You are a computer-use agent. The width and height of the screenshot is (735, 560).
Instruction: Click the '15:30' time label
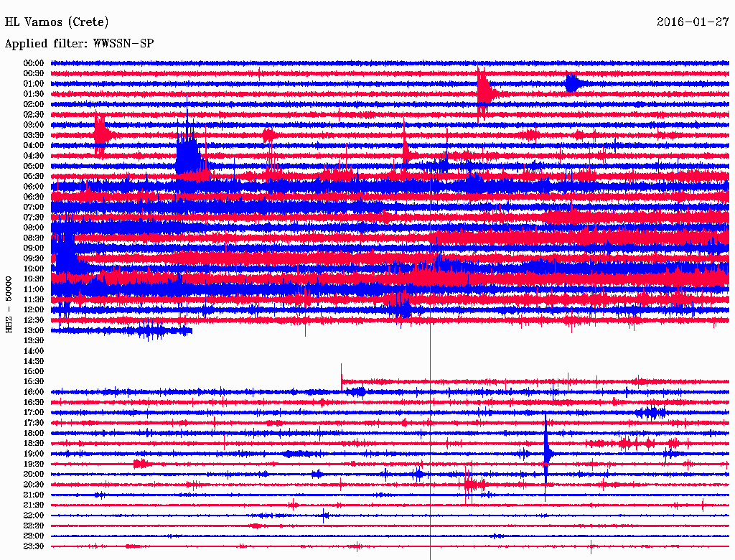tap(34, 382)
